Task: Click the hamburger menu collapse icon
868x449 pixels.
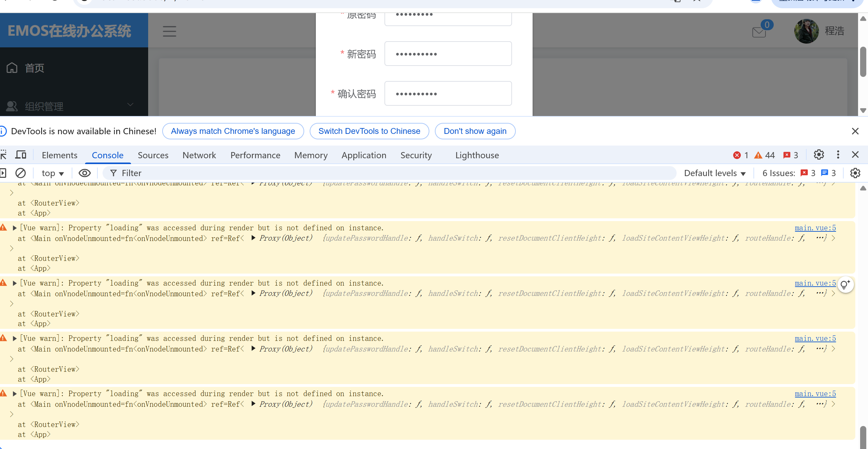Action: coord(169,31)
